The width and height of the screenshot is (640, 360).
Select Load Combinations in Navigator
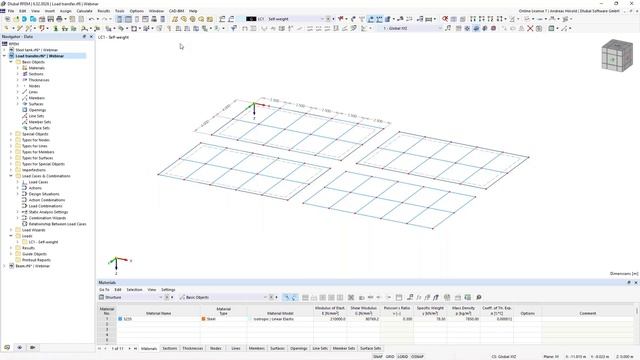pyautogui.click(x=45, y=206)
